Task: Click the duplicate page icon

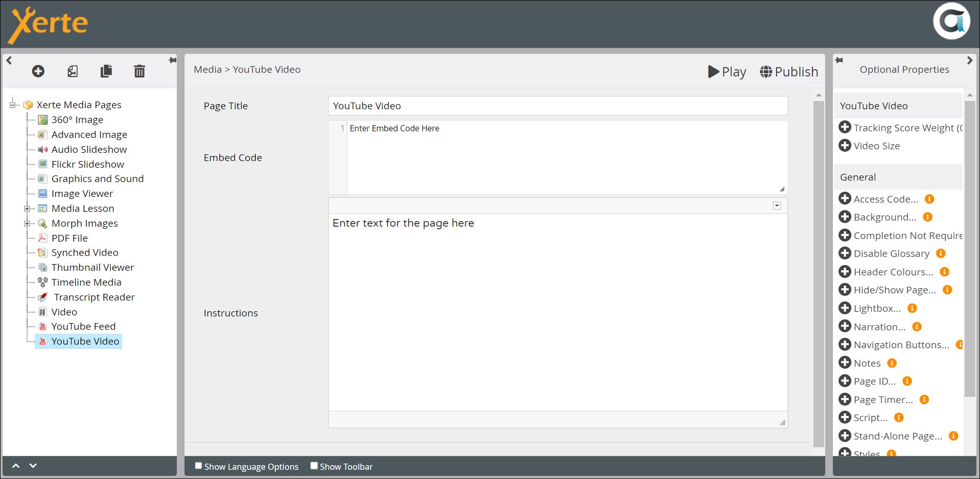Action: pos(106,71)
